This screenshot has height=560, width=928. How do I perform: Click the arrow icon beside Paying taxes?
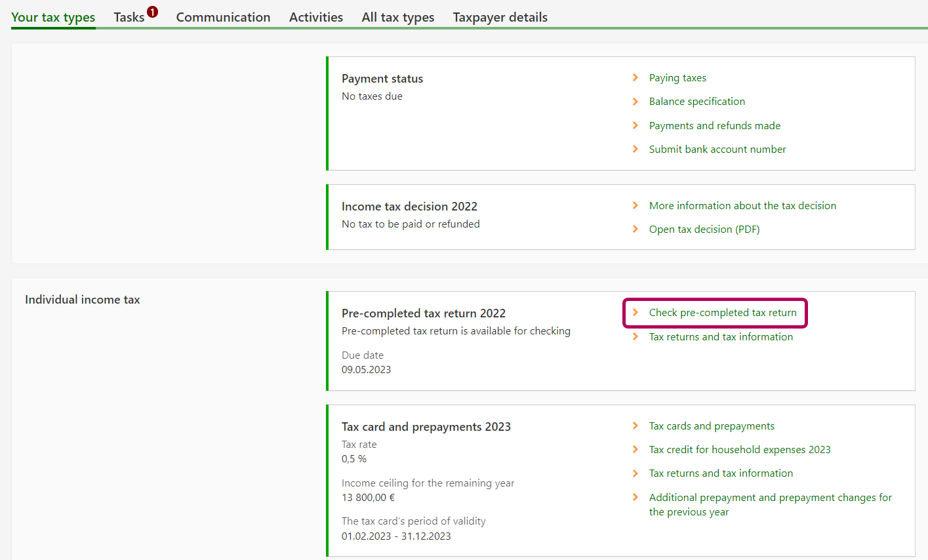coord(635,77)
